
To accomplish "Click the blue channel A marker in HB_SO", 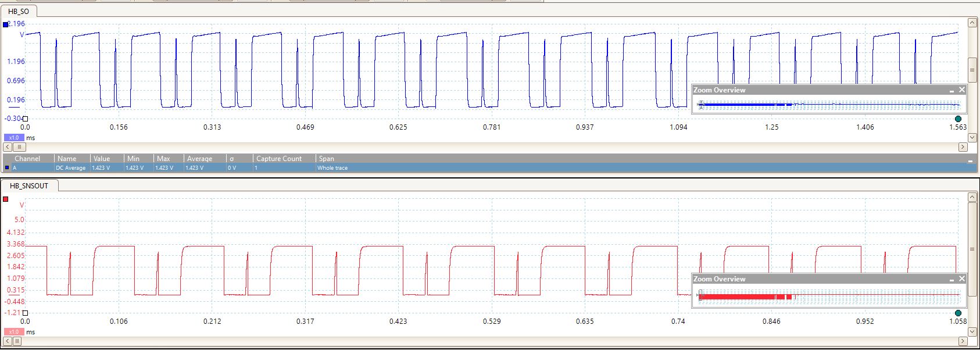I will pos(6,24).
